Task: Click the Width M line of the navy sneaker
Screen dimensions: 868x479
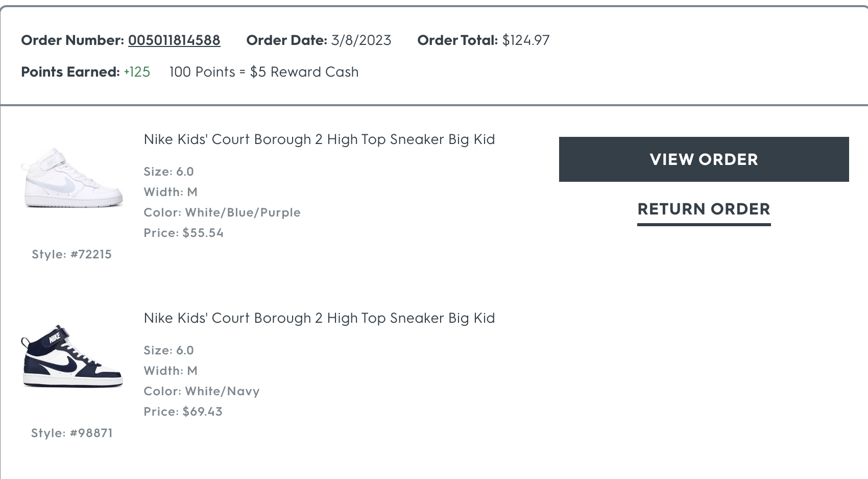Action: (x=171, y=371)
